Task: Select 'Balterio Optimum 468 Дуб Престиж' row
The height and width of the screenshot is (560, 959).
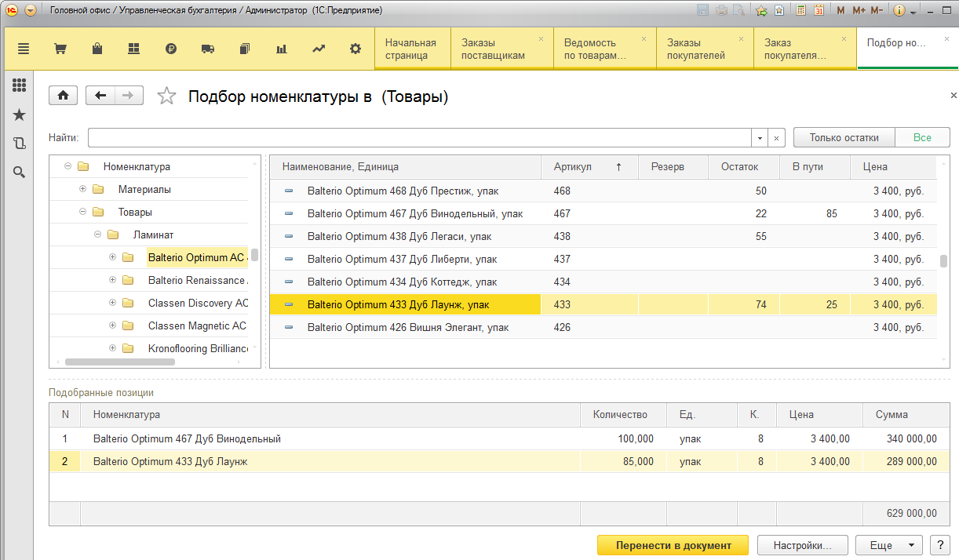Action: coord(603,191)
